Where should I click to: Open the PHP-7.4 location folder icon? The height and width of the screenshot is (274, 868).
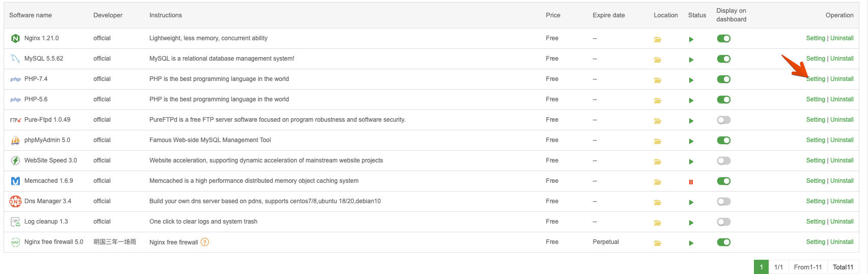point(657,80)
